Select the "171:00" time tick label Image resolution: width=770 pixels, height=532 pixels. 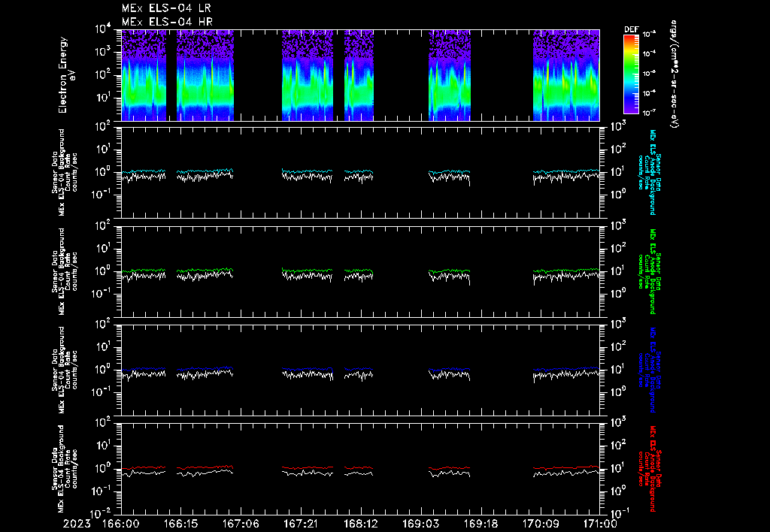pos(599,524)
